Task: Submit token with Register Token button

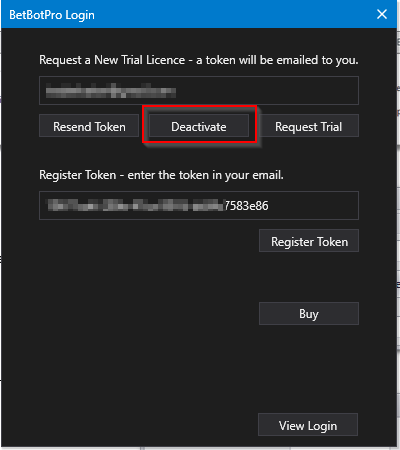Action: click(309, 240)
